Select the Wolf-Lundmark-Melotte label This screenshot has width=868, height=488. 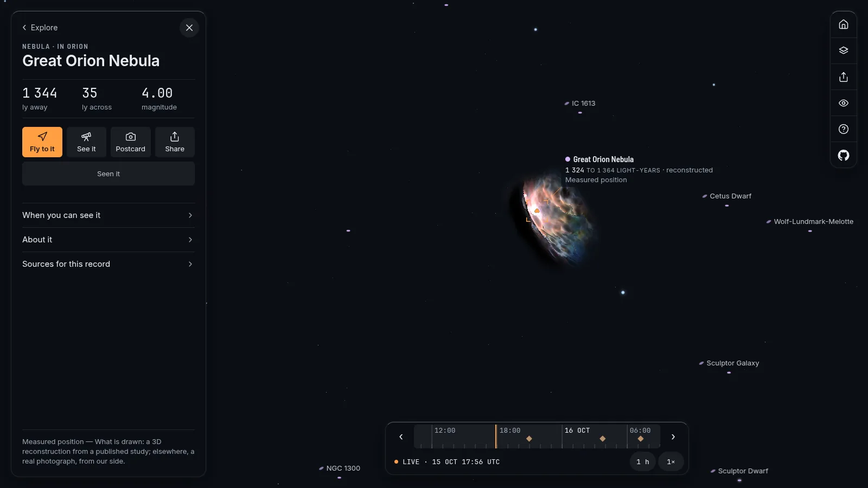tap(810, 222)
